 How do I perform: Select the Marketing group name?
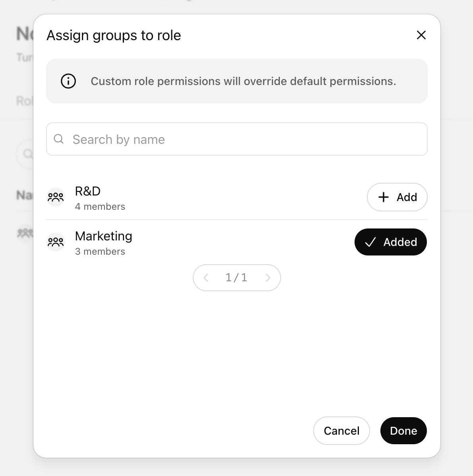pos(103,236)
